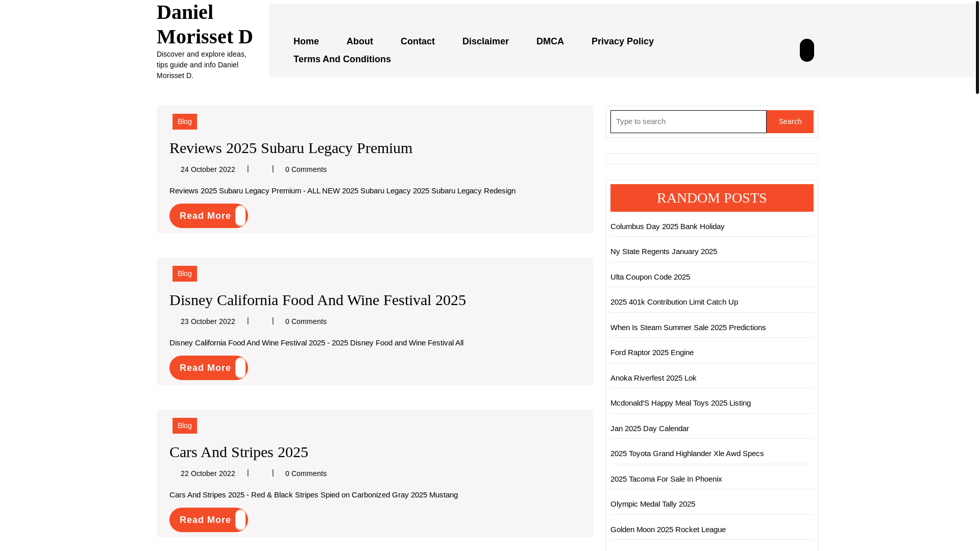Open Ford Raptor 2025 Engine link
The height and width of the screenshot is (551, 980).
tap(652, 353)
